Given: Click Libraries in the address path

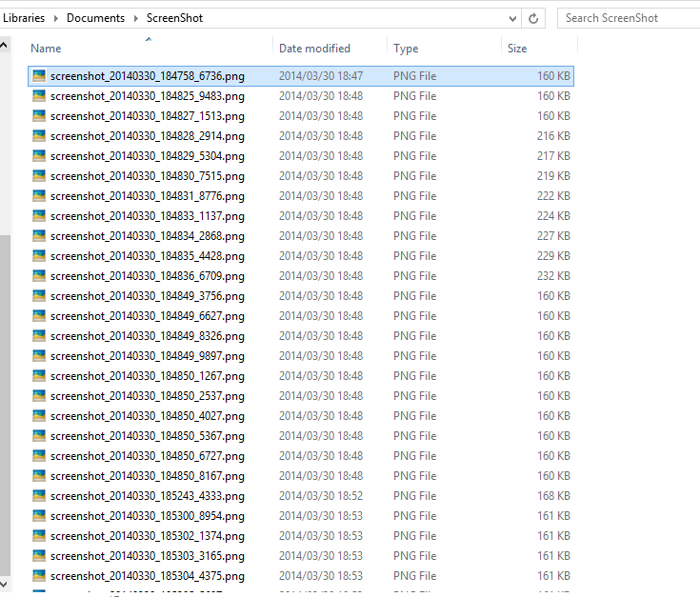Looking at the screenshot, I should pyautogui.click(x=24, y=18).
